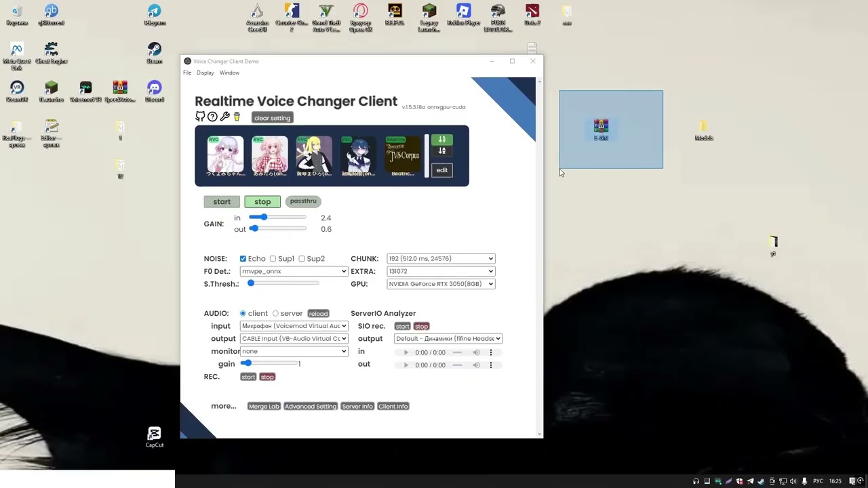
Task: Toggle the Echo noise checkbox
Action: click(243, 259)
